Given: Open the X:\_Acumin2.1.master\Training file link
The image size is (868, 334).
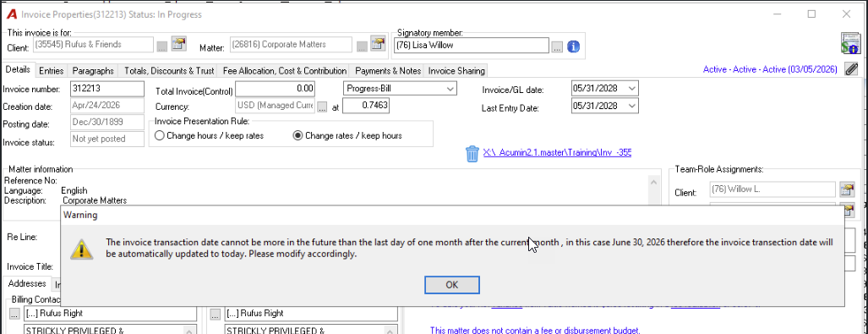Looking at the screenshot, I should pyautogui.click(x=557, y=152).
